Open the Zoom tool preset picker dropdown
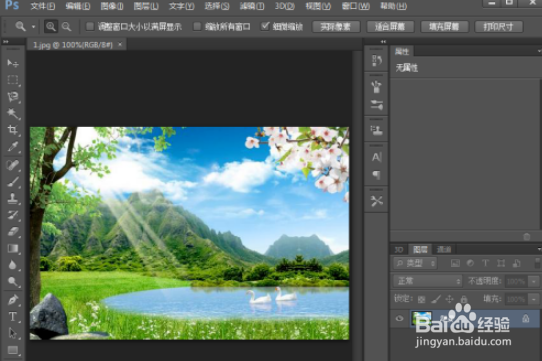The width and height of the screenshot is (542, 361). click(x=34, y=27)
